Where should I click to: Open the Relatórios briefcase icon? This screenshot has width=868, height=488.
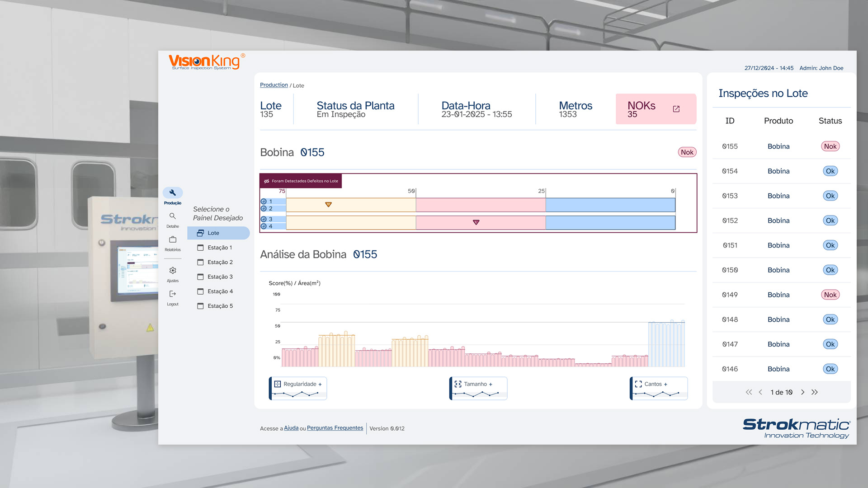(173, 239)
